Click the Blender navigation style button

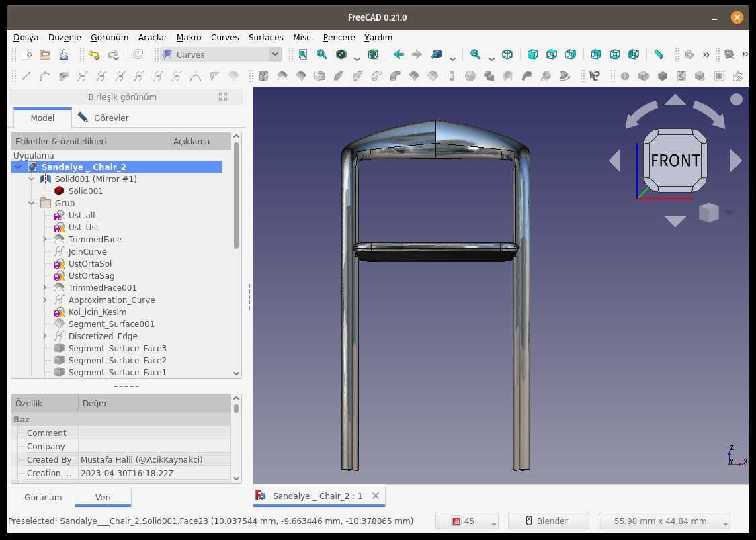[x=548, y=521]
